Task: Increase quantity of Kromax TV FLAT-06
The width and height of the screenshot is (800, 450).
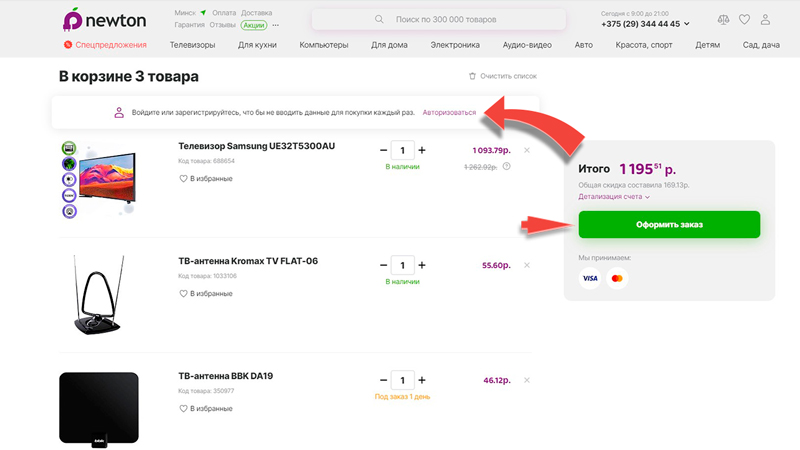Action: 422,265
